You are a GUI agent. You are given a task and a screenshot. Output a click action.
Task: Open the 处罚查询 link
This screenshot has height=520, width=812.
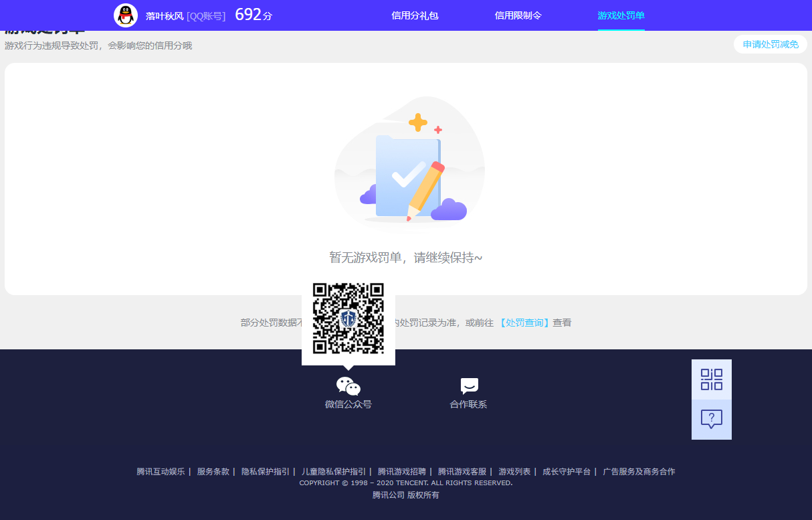coord(524,323)
